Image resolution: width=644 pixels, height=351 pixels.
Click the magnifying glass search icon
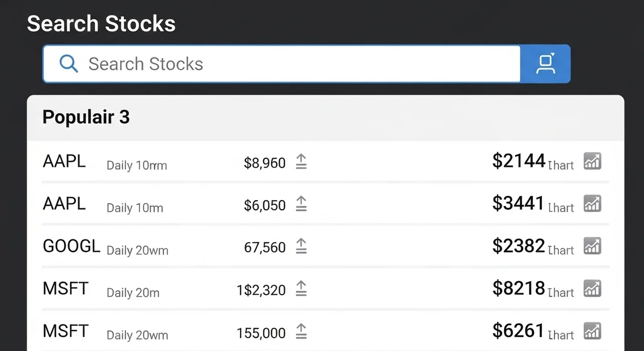(68, 64)
